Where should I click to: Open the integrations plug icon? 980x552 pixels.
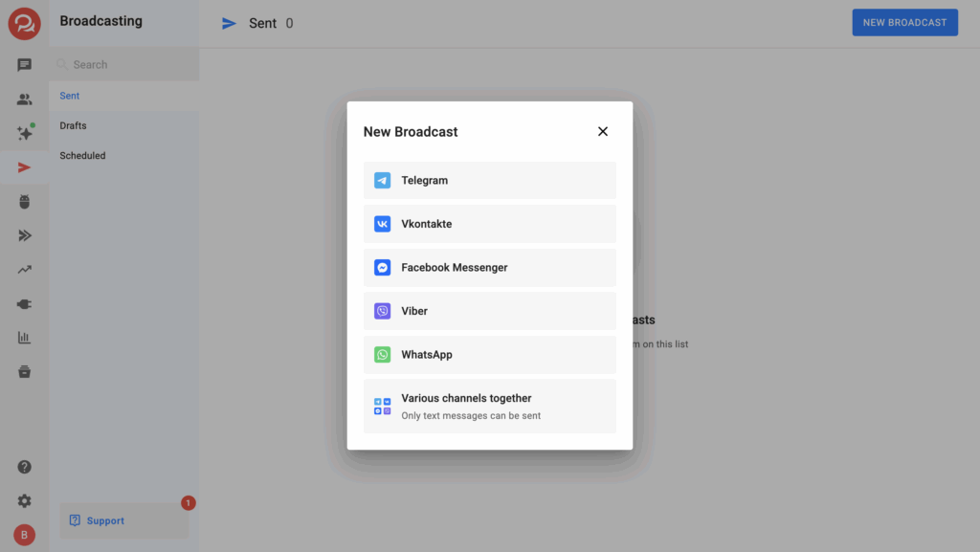pyautogui.click(x=24, y=304)
